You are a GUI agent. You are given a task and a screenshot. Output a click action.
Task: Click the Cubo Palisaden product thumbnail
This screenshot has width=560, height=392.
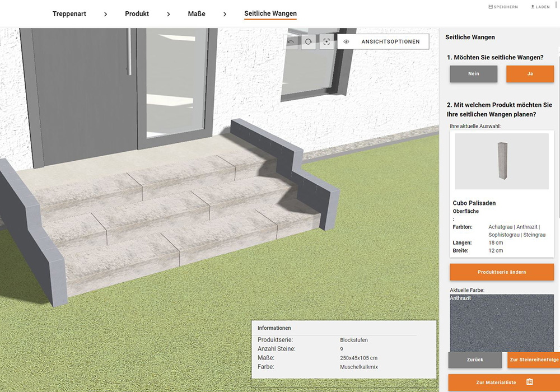501,161
